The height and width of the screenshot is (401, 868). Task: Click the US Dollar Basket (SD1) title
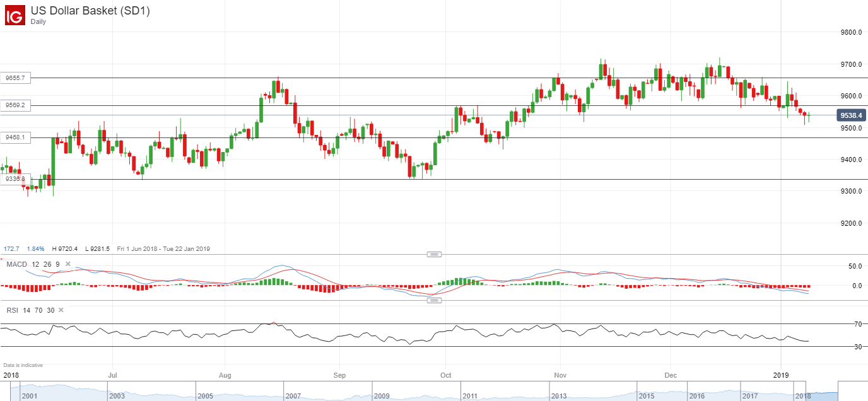(x=90, y=11)
